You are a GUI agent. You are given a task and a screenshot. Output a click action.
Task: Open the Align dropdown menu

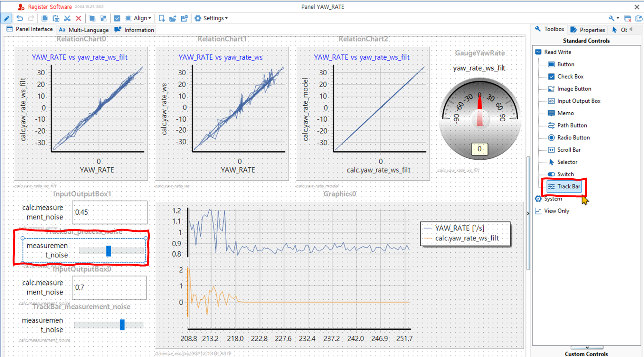coord(142,18)
